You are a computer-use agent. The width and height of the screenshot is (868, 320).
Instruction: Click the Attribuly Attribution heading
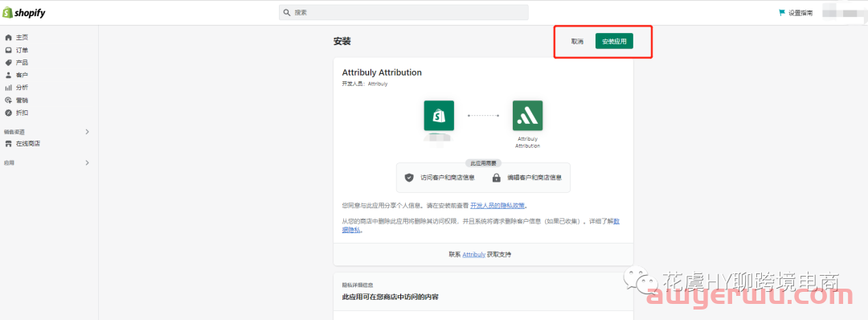click(x=382, y=72)
